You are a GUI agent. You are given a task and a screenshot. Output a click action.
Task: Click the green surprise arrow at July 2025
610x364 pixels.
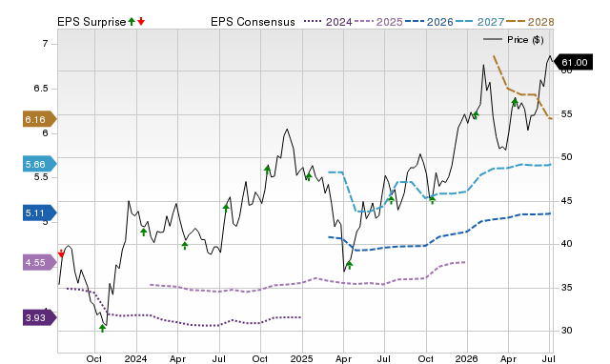coord(391,200)
